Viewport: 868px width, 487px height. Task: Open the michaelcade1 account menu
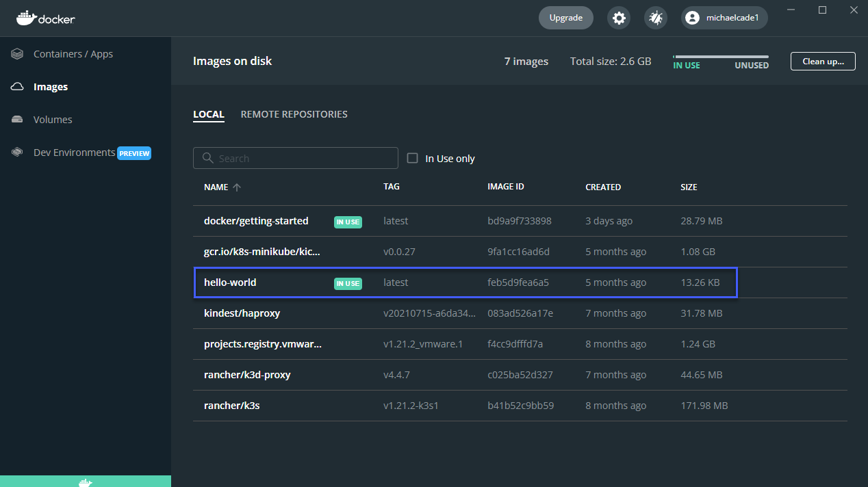pos(724,18)
